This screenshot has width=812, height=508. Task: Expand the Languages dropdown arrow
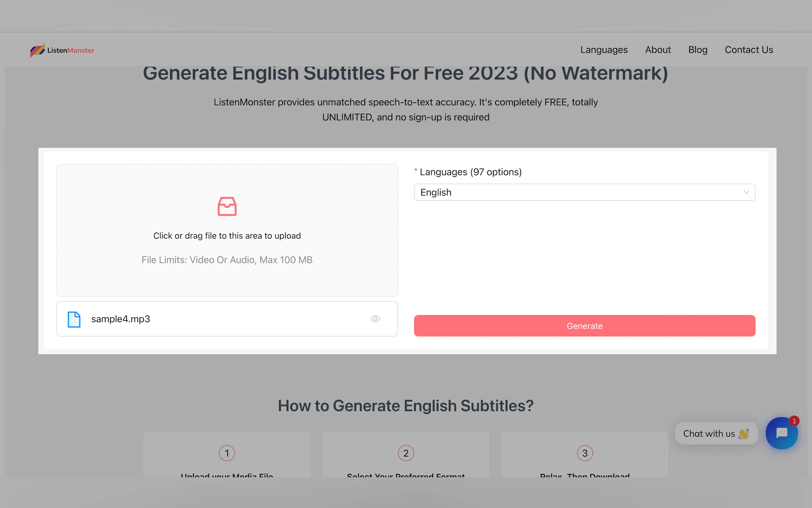[746, 192]
